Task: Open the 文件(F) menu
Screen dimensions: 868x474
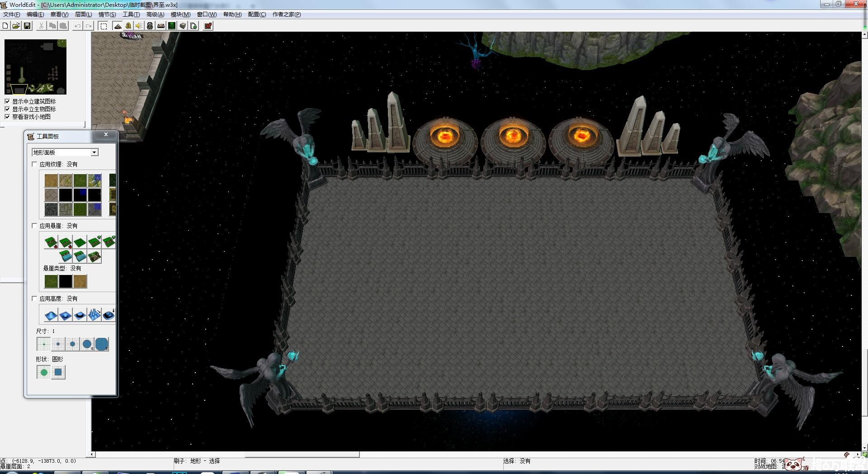Action: point(12,14)
